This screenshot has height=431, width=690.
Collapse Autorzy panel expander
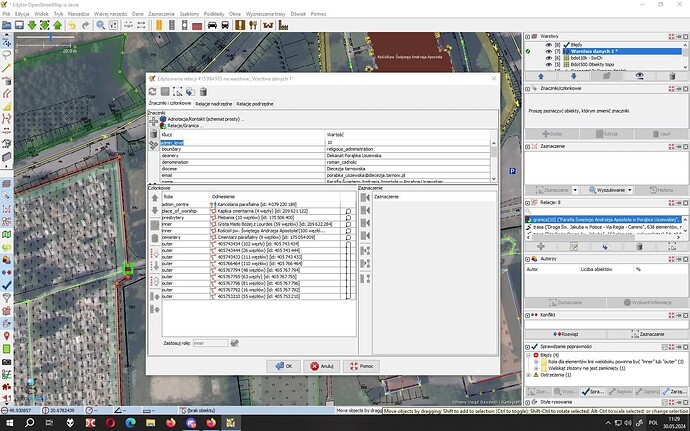528,259
